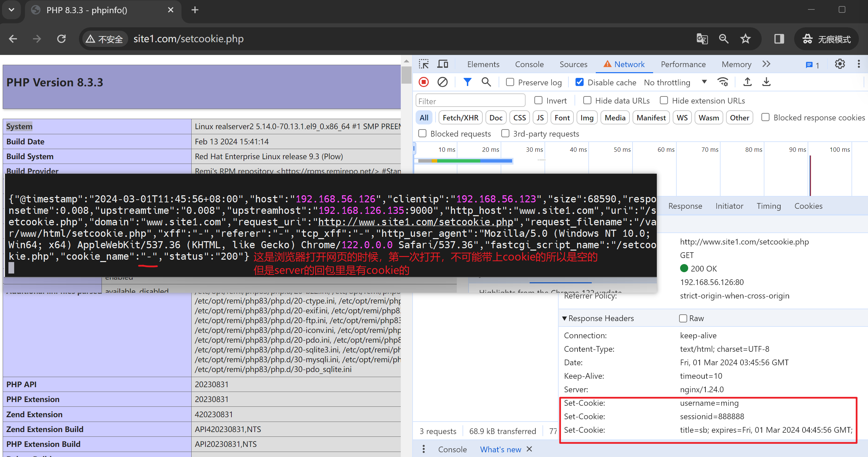Reload the page with refresh button
Viewport: 868px width, 457px height.
point(61,39)
